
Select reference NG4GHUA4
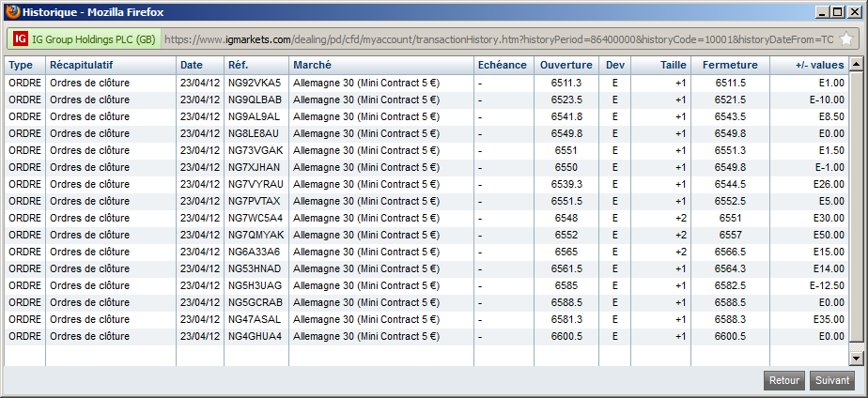pos(256,336)
